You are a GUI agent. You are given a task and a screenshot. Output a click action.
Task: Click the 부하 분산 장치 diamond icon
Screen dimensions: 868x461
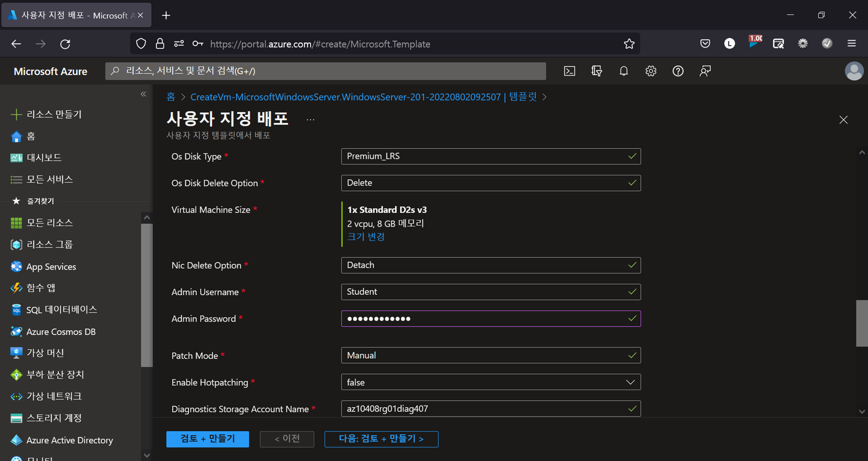point(16,375)
